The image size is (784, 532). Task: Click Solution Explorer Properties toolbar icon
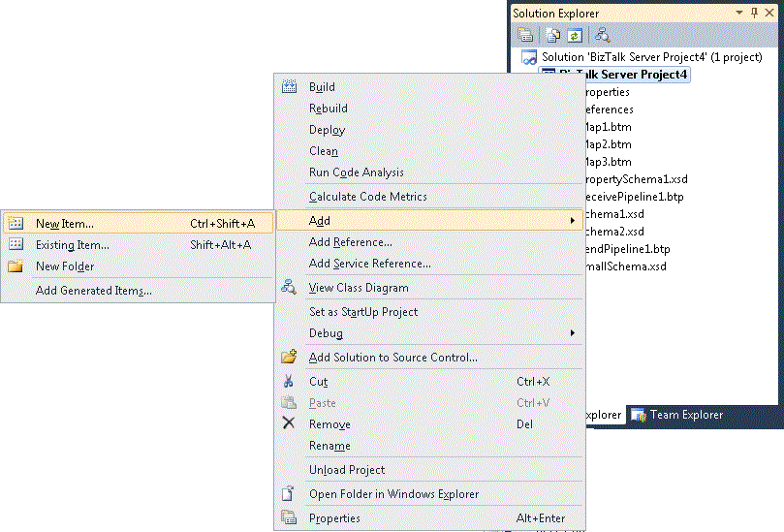click(x=525, y=35)
